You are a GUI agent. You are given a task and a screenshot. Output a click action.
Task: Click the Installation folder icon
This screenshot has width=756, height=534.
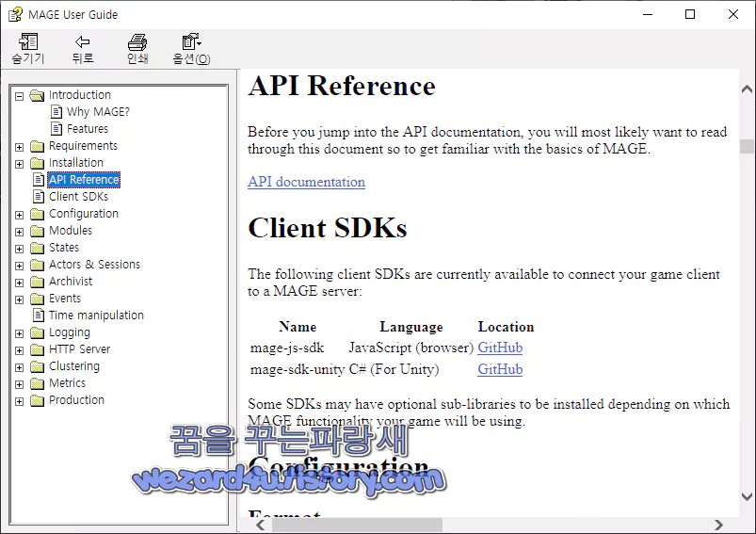coord(37,163)
